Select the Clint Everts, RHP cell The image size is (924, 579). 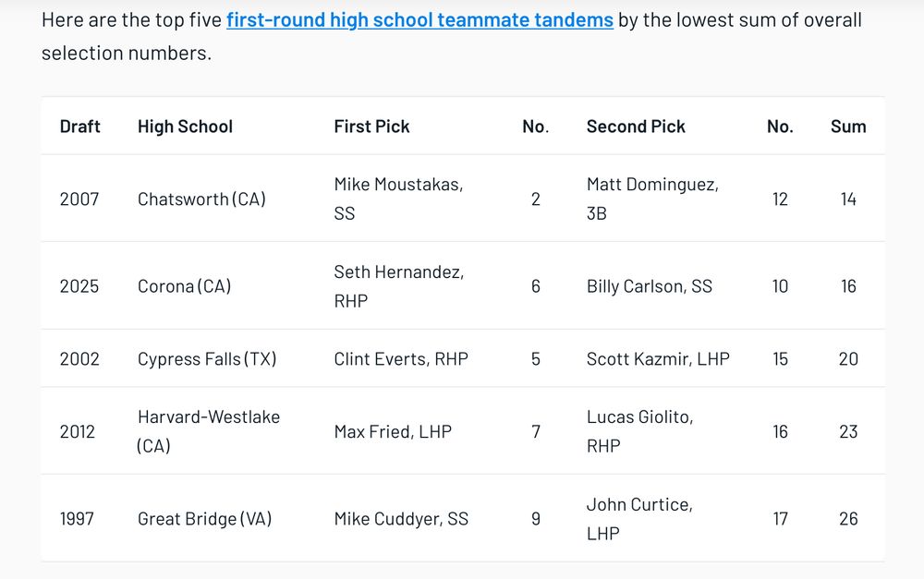(x=401, y=358)
